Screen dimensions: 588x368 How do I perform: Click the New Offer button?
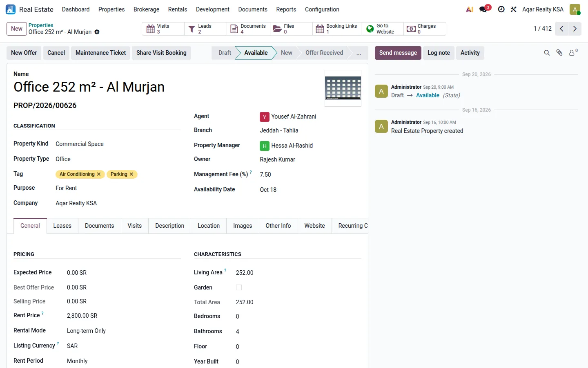[x=24, y=53]
